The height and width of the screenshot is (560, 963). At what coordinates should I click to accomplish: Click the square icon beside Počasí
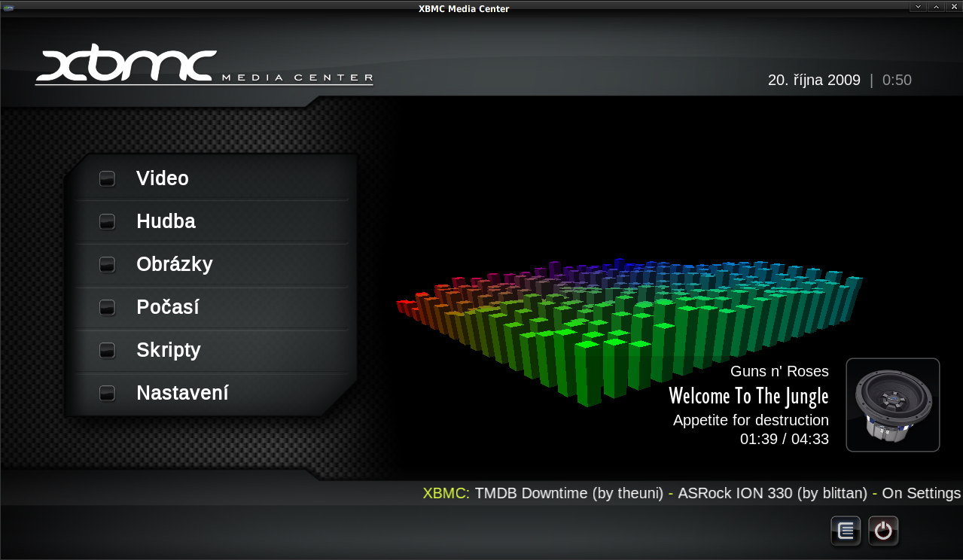[x=107, y=307]
